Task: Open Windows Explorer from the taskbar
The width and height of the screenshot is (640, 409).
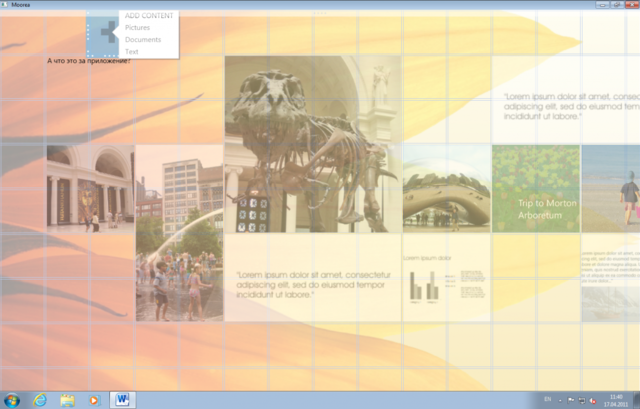Action: tap(67, 399)
